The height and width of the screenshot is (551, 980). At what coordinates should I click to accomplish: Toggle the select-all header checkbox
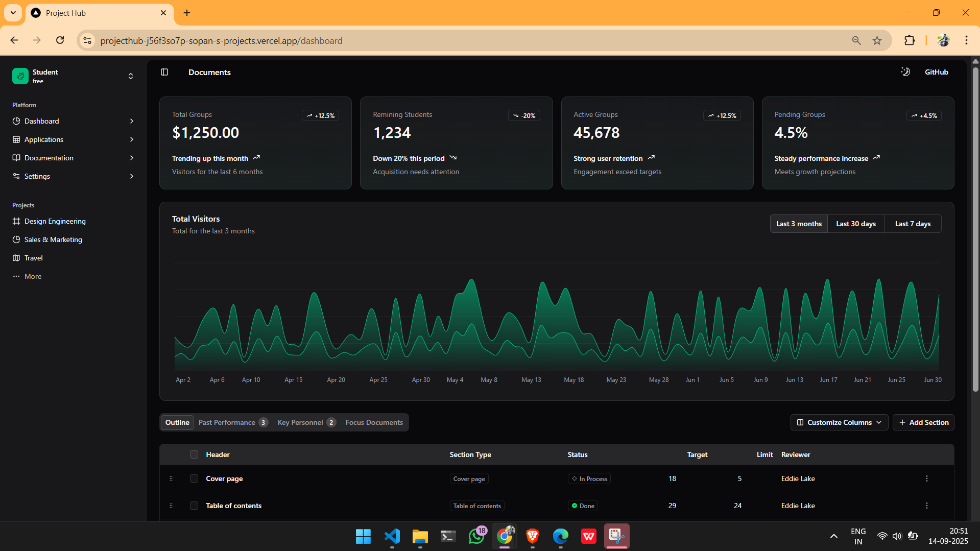coord(194,454)
